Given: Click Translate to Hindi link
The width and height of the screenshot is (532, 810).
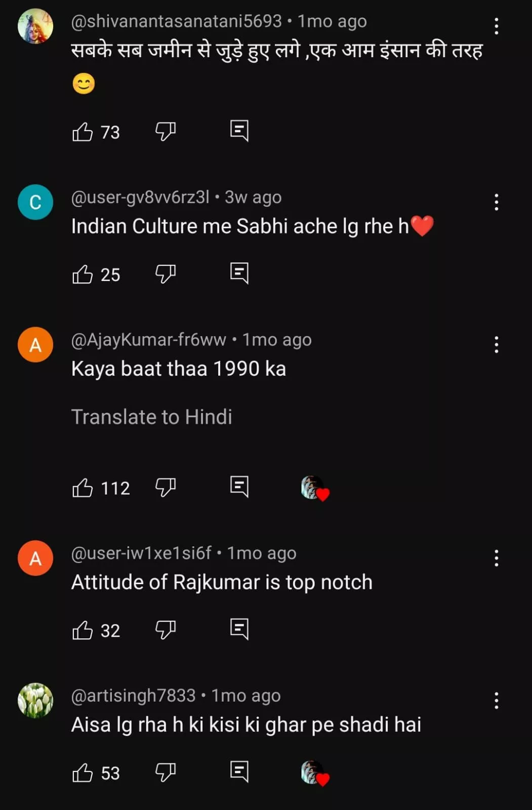Looking at the screenshot, I should coord(151,417).
